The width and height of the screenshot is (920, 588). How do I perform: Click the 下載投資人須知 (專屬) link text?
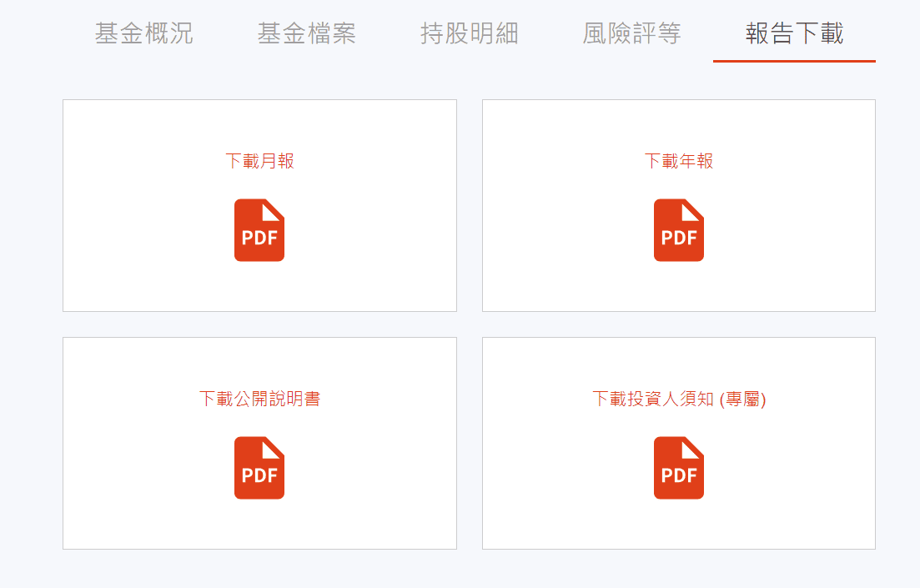[x=679, y=399]
